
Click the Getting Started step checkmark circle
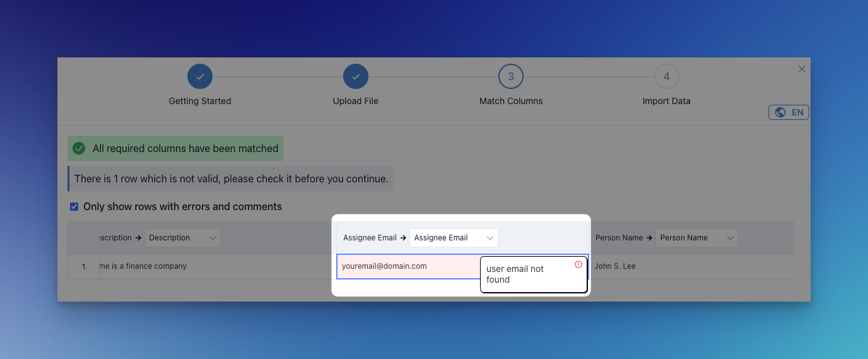tap(200, 76)
